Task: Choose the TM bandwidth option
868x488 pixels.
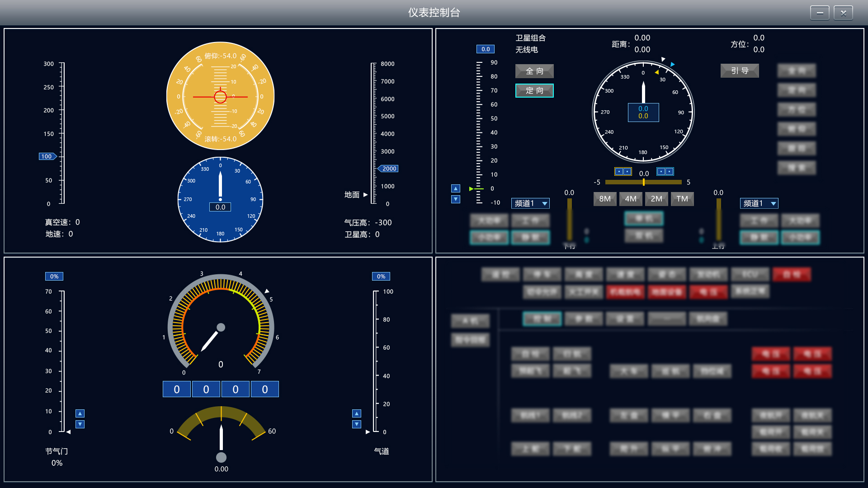Action: point(682,199)
